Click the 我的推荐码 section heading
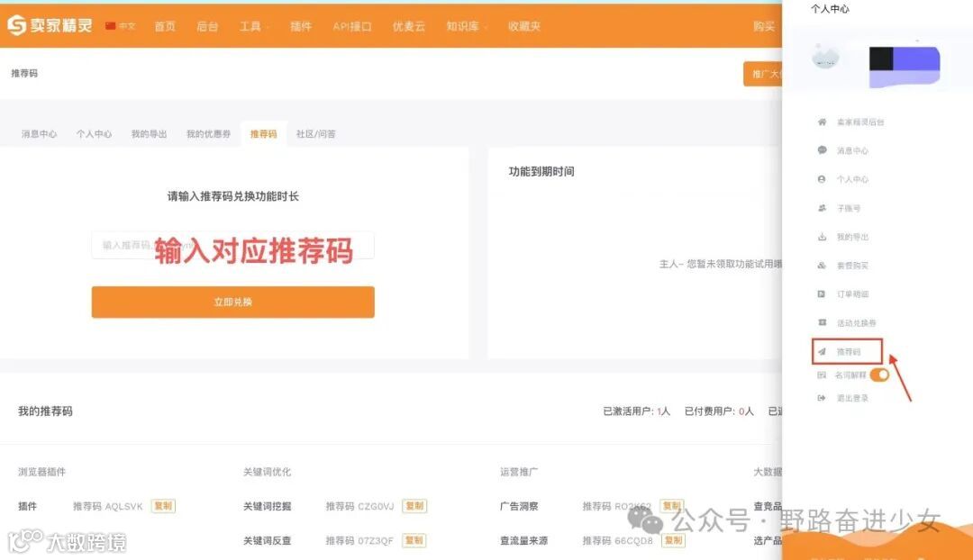 45,411
